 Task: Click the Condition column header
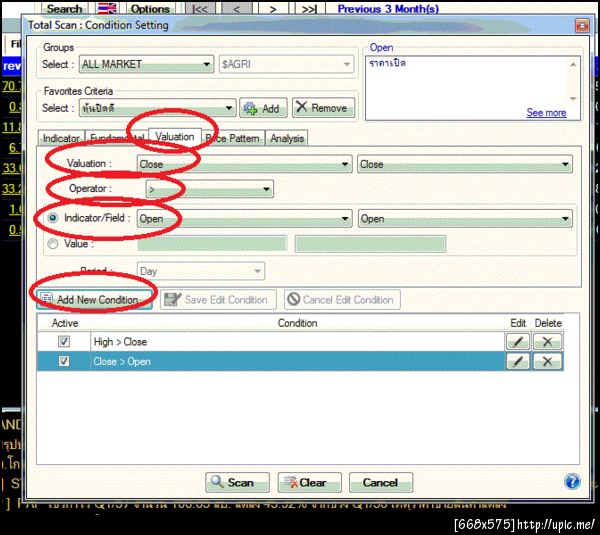(297, 323)
